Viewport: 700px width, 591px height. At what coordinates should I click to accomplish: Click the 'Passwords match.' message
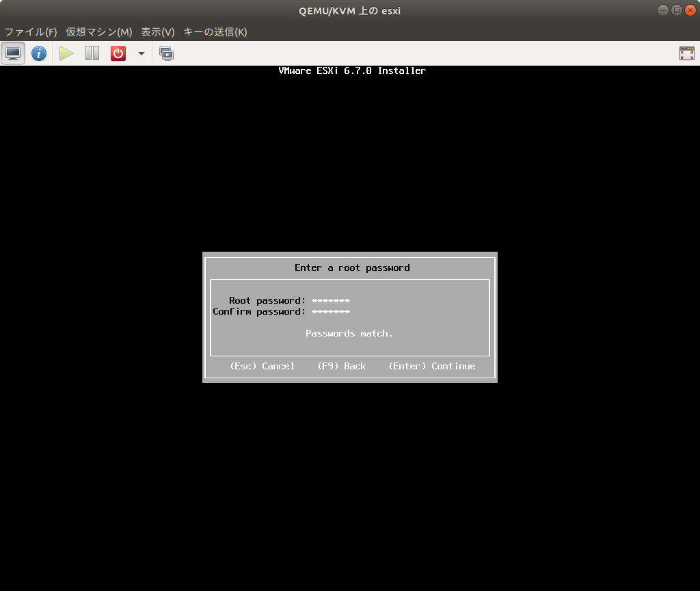coord(349,334)
